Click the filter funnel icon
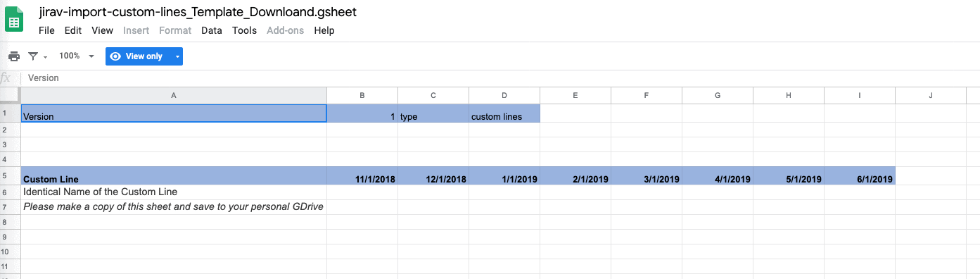980x279 pixels. click(x=33, y=56)
